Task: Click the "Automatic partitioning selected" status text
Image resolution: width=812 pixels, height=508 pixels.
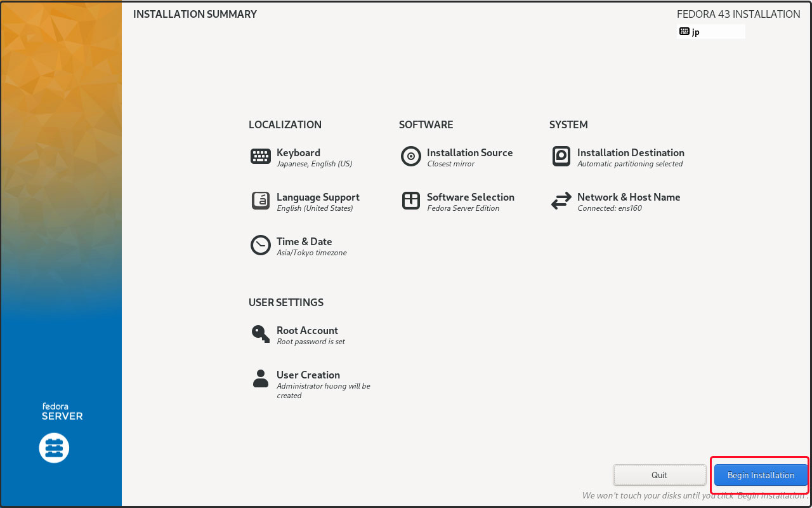Action: click(x=630, y=164)
